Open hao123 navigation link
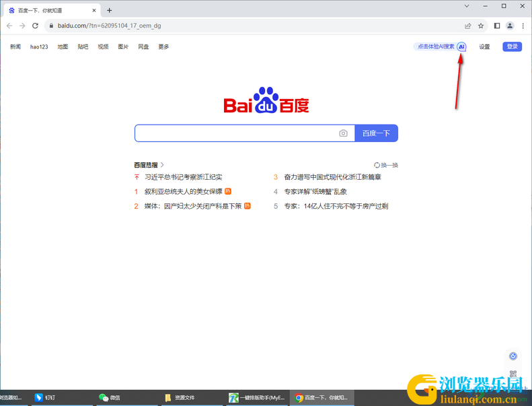Screen dimensions: 532x406 click(39, 47)
